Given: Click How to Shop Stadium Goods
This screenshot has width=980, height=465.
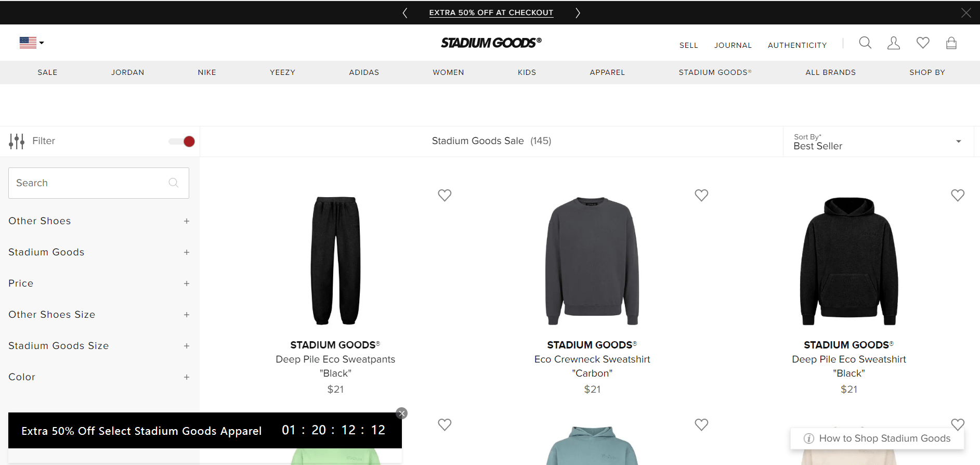Looking at the screenshot, I should point(877,438).
